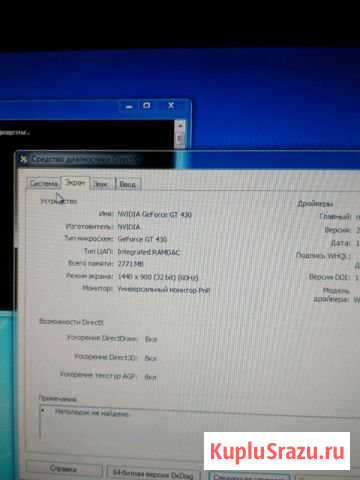This screenshot has width=360, height=480.
Task: Click the black console window area
Action: (x=87, y=135)
